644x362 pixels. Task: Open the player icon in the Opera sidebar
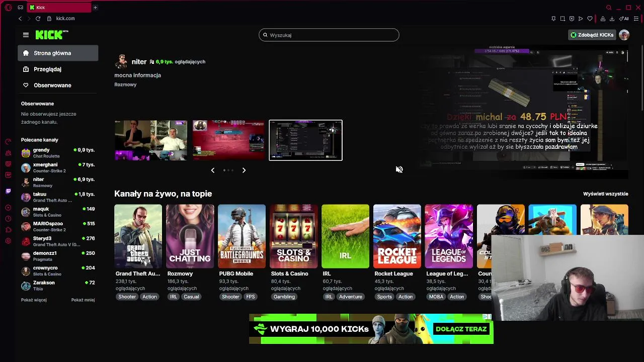tap(8, 208)
